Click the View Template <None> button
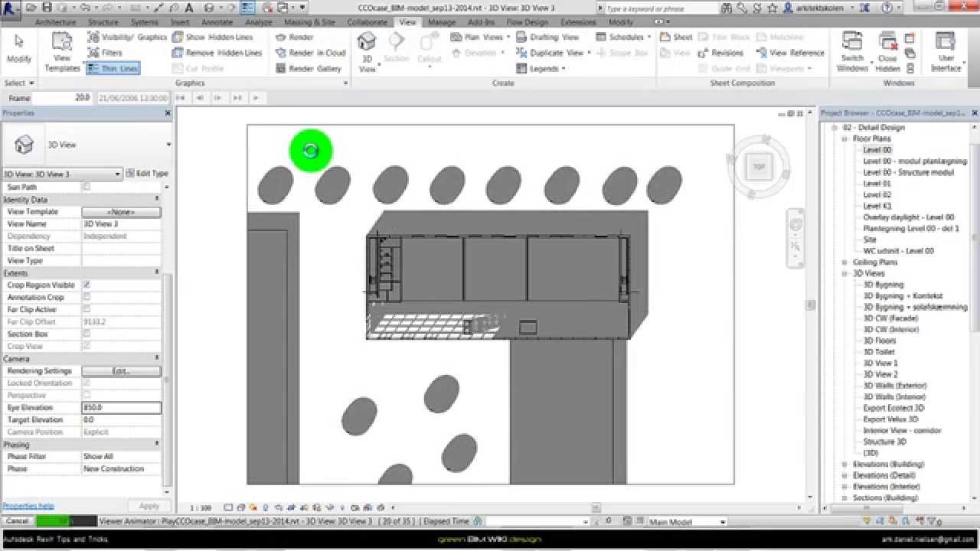 point(122,212)
